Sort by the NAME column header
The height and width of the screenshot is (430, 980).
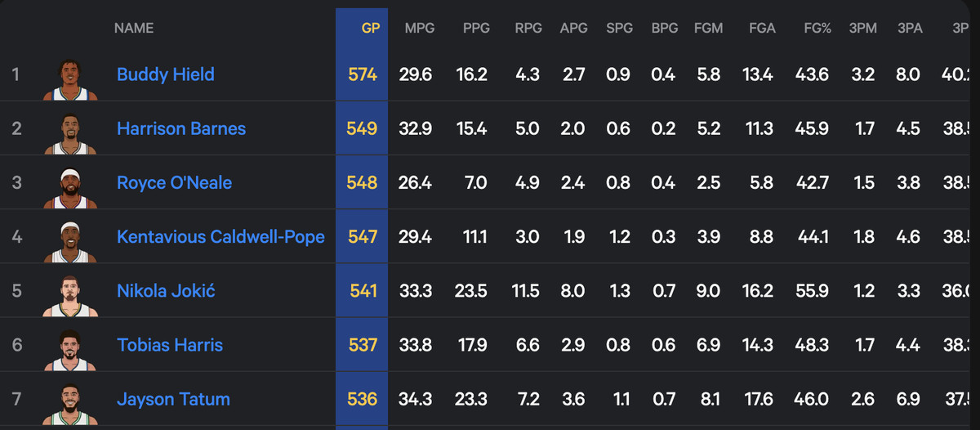coord(134,28)
